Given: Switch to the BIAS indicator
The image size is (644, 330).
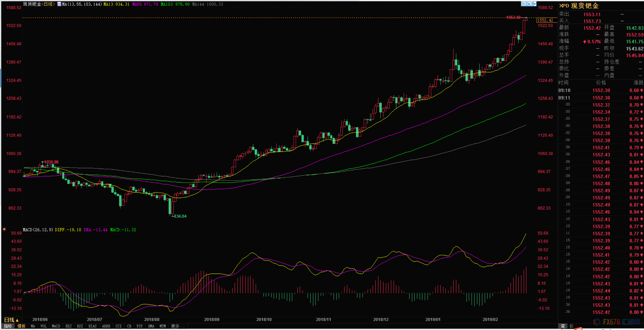Looking at the screenshot, I should 92,326.
